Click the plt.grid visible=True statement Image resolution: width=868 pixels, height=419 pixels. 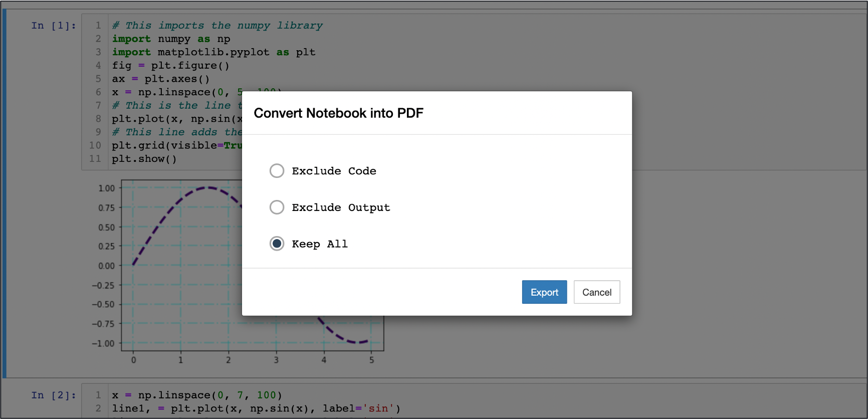tap(175, 145)
